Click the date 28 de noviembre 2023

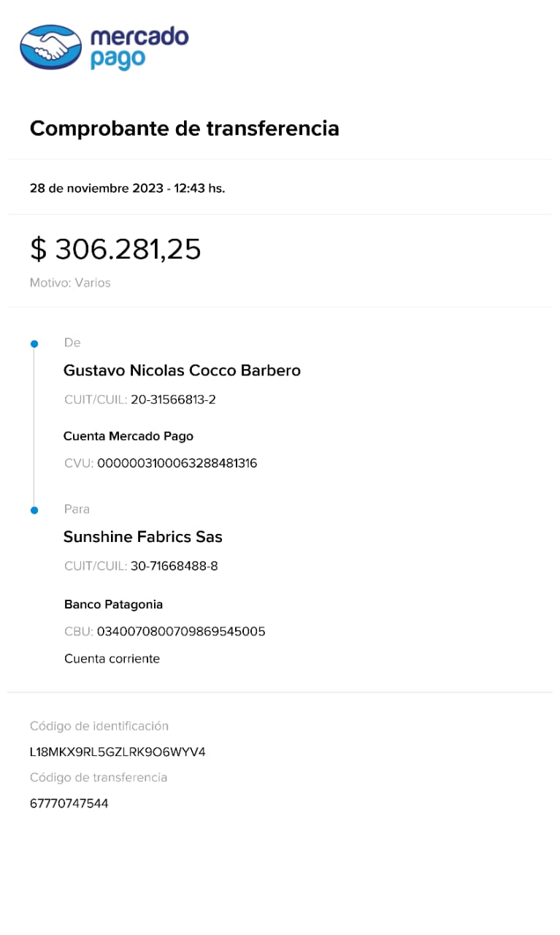coord(96,188)
